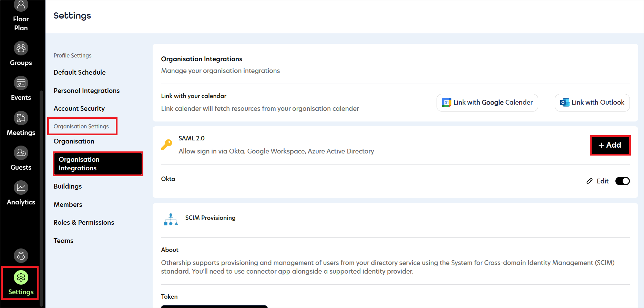
Task: Disable the Okta SAML toggle
Action: (622, 181)
